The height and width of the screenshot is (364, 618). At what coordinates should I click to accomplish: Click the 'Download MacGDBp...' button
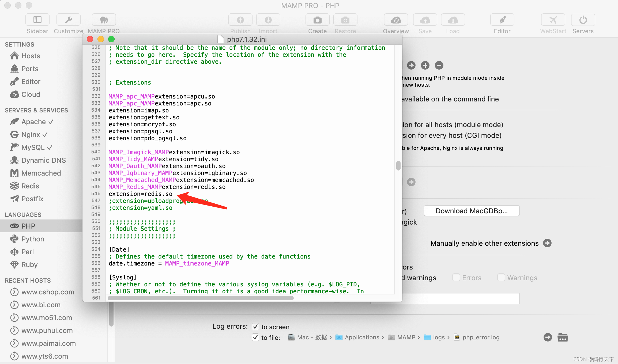472,211
